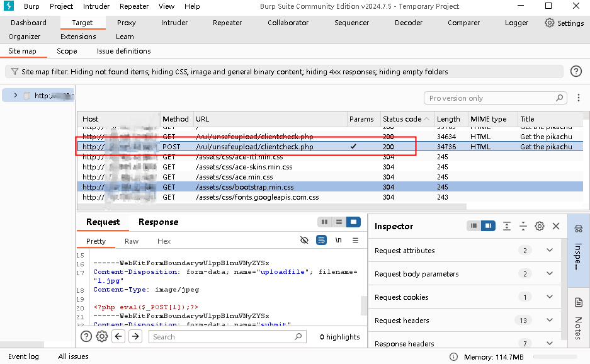Open the Intruder menu in menu bar

coord(96,6)
